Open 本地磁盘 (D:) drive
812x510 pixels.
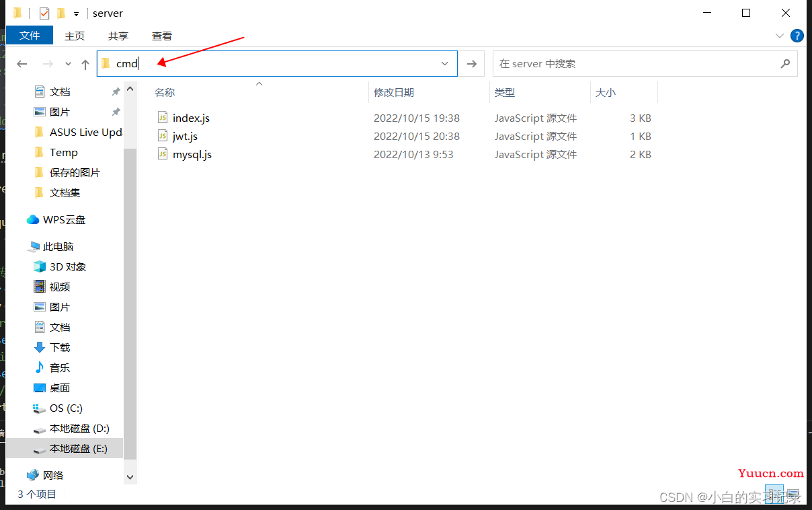tap(79, 428)
